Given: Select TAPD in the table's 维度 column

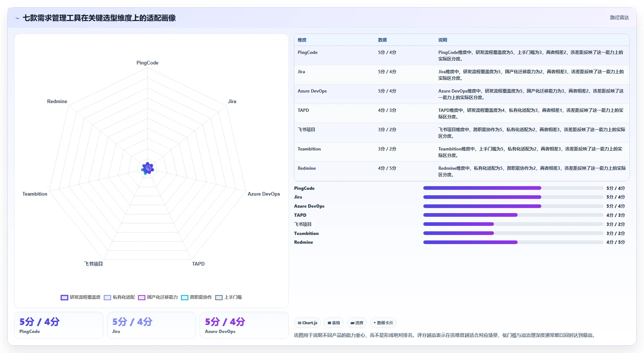Looking at the screenshot, I should click(303, 110).
